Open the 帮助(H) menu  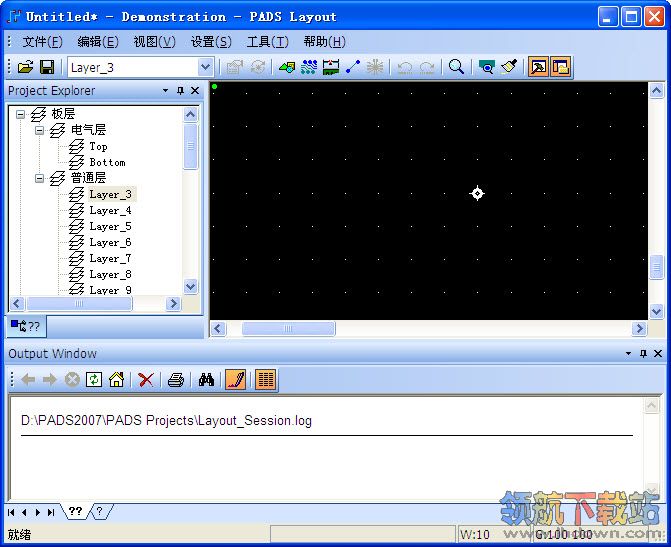(324, 42)
